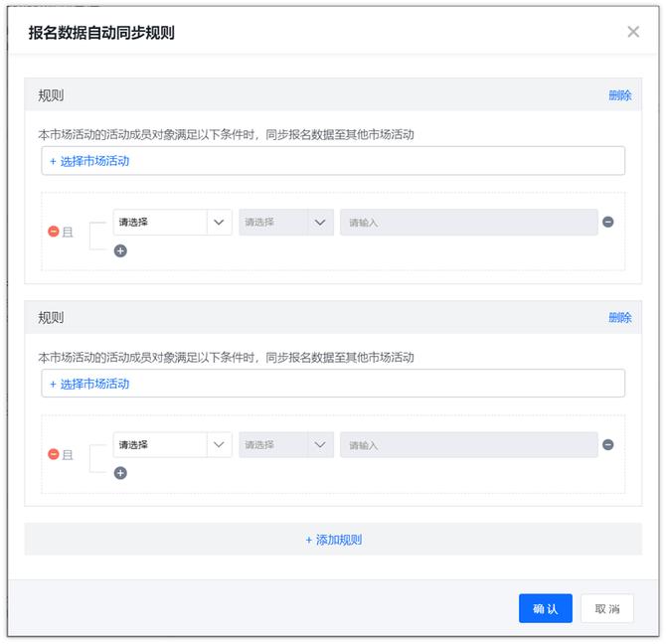This screenshot has height=644, width=666.
Task: Open first rule's field 请选择 dropdown
Action: click(172, 223)
